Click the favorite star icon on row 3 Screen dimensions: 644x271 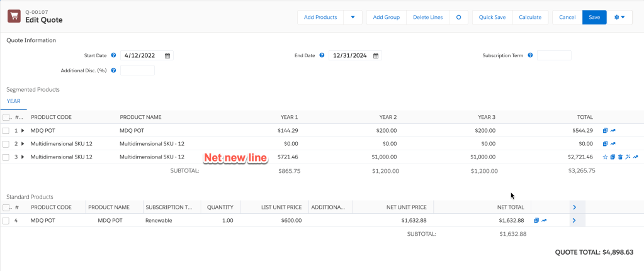605,157
